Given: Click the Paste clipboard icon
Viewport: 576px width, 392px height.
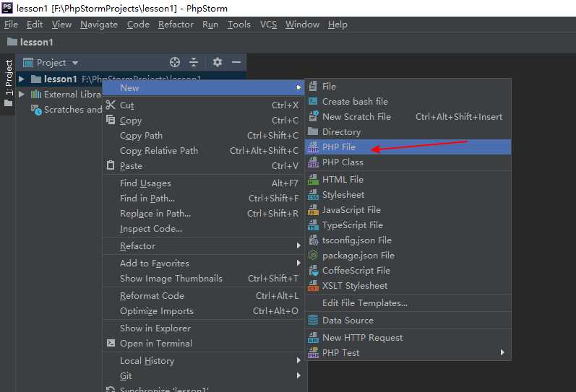Looking at the screenshot, I should tap(111, 165).
